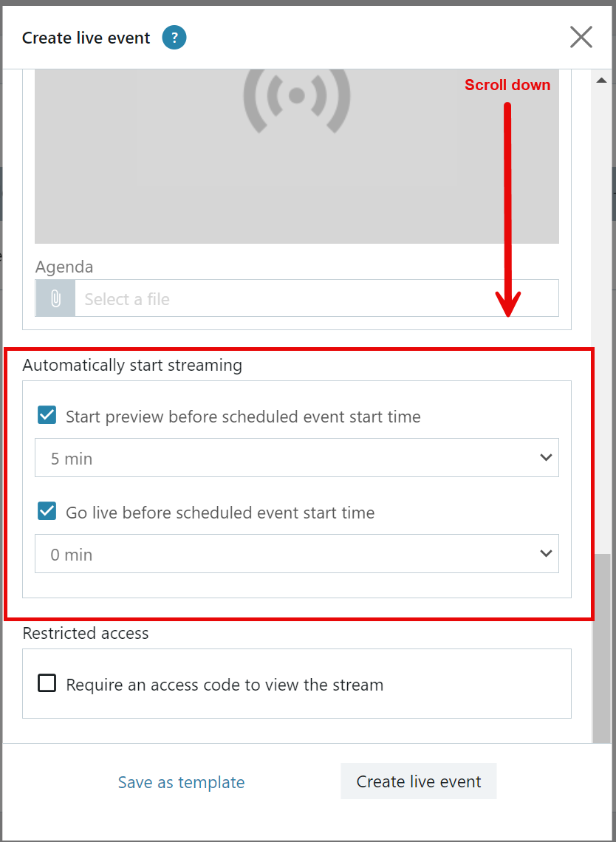
Task: Click the gray thumbnail image area
Action: coord(296,157)
